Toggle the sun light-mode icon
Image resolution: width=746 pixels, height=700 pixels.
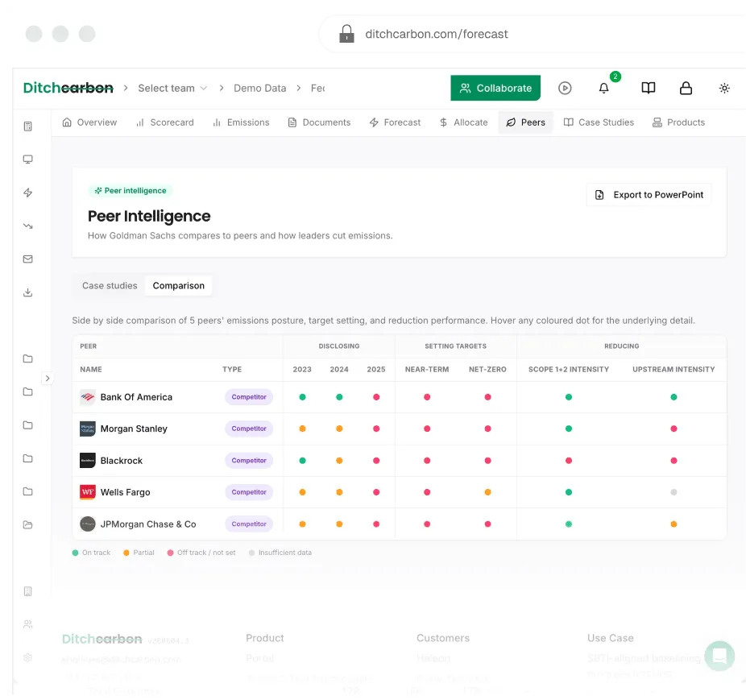pos(724,88)
